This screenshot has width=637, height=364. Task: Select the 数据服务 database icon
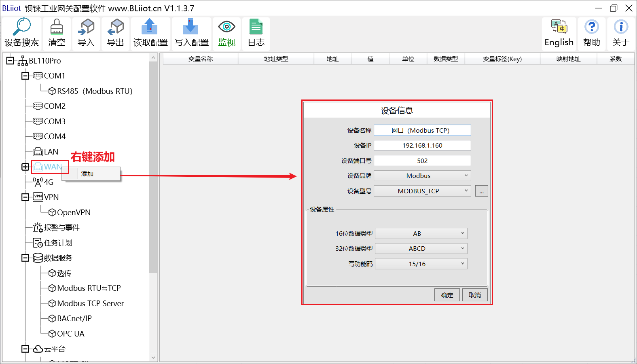38,258
